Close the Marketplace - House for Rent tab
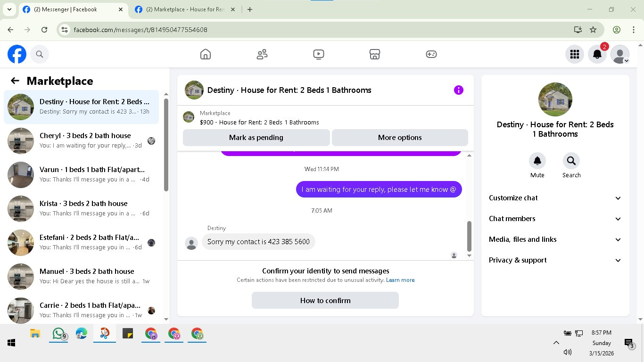The width and height of the screenshot is (644, 362). tap(233, 9)
